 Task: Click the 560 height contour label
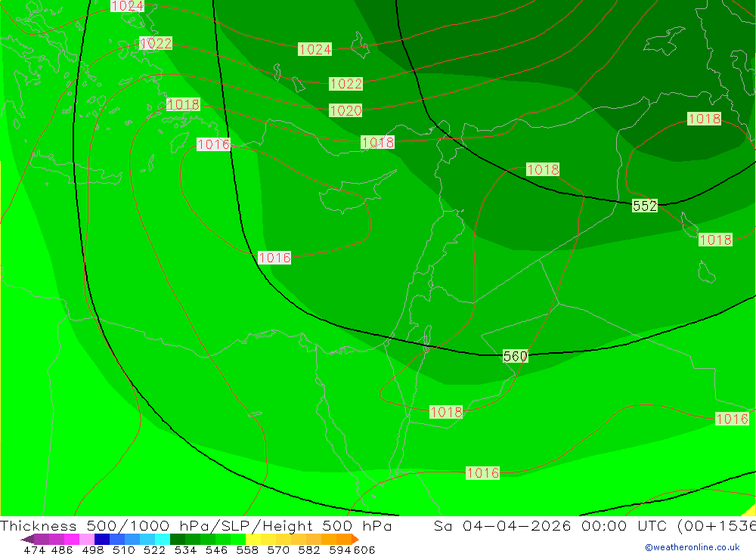point(515,356)
